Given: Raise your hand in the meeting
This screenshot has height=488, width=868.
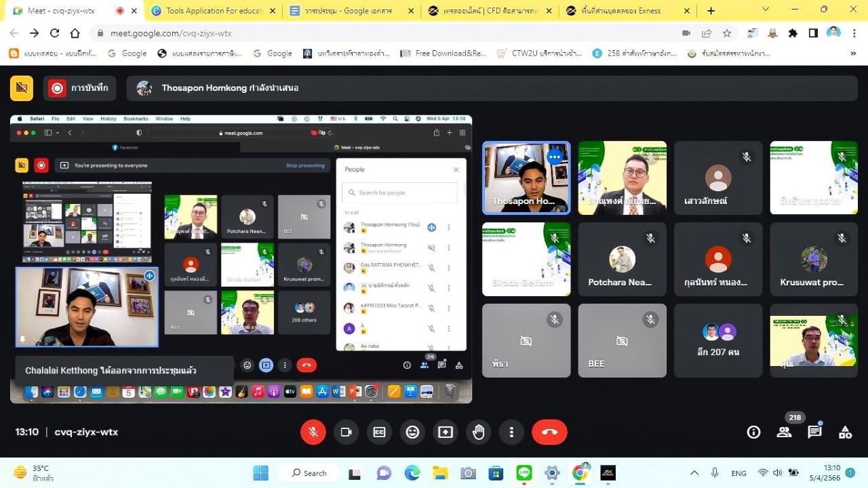Looking at the screenshot, I should (479, 432).
